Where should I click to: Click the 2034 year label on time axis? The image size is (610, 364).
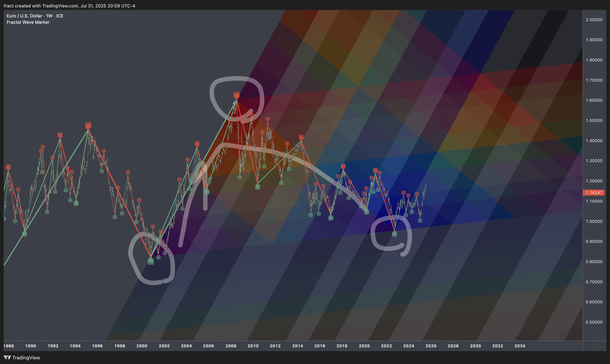(520, 346)
